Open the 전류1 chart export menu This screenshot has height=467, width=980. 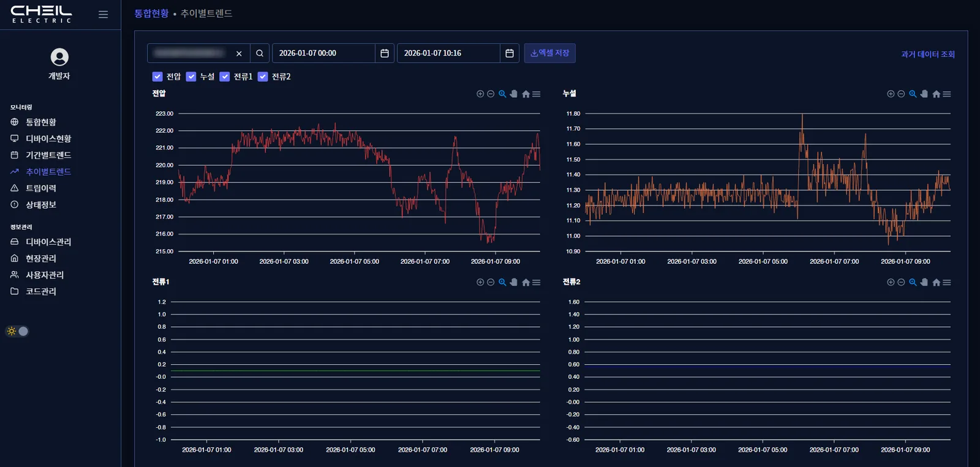coord(537,282)
